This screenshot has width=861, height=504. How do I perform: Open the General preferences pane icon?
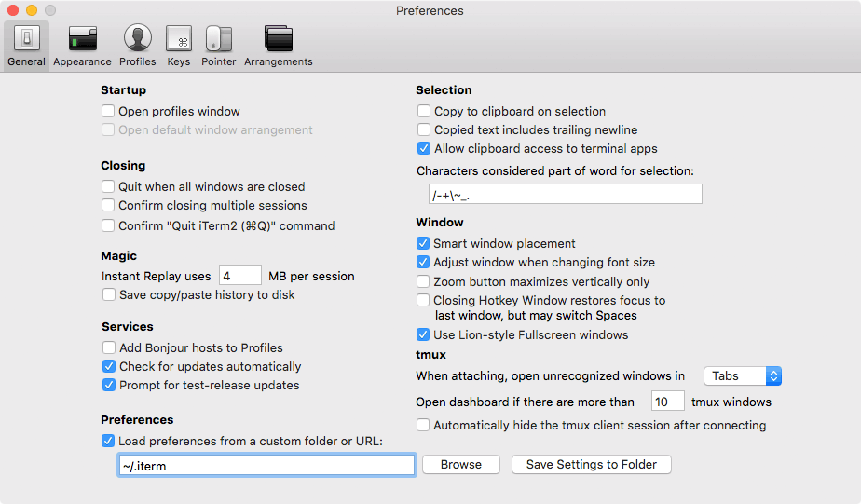[x=26, y=38]
